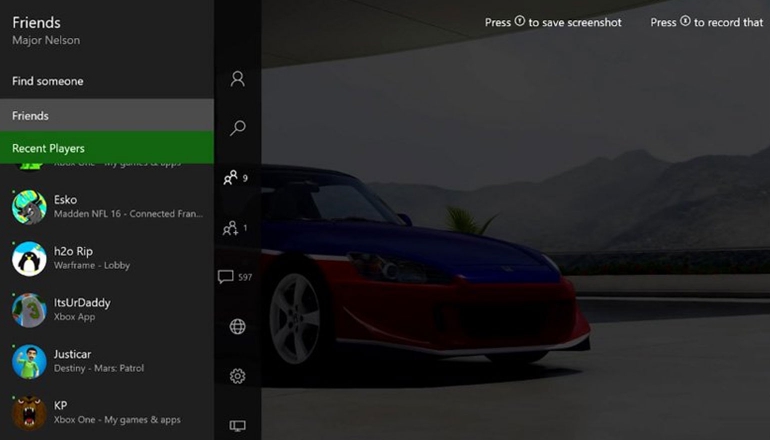Click Esko's avatar picture
This screenshot has width=770, height=440.
[x=29, y=207]
